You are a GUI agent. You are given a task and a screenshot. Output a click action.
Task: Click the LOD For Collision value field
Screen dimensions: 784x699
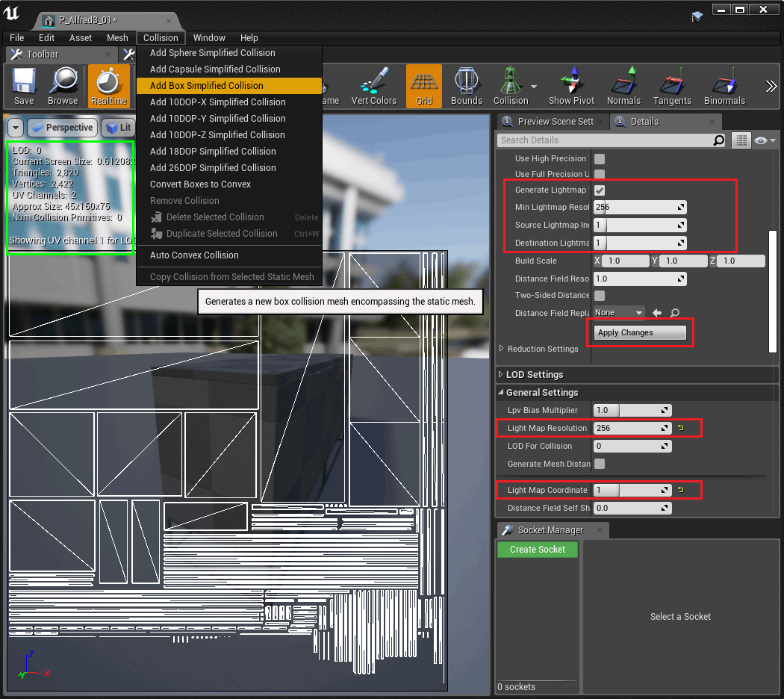632,446
